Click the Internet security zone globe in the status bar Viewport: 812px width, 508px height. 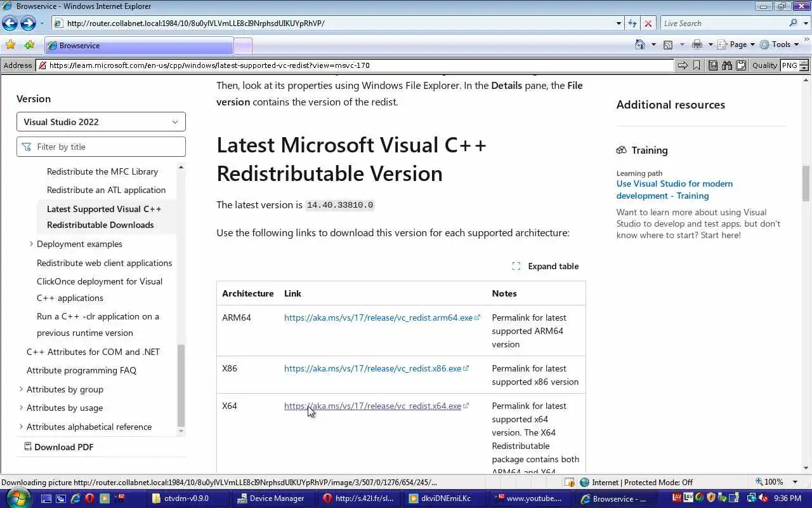coord(585,482)
